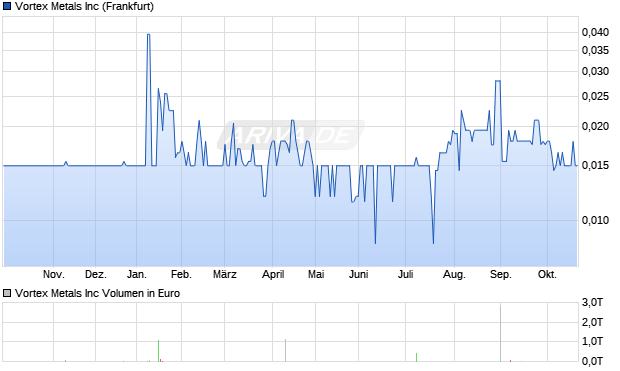Click the 2,0T volume axis value
This screenshot has height=371, width=620.
tap(592, 322)
